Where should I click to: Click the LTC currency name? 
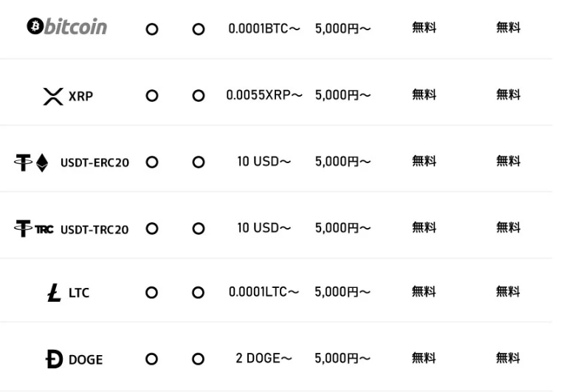click(x=78, y=294)
